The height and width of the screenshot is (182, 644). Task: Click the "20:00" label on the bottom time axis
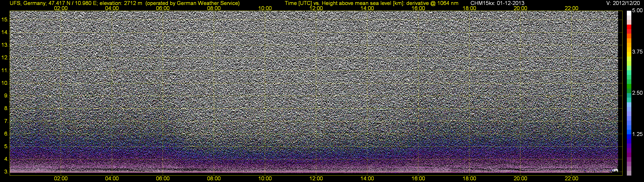(521, 179)
